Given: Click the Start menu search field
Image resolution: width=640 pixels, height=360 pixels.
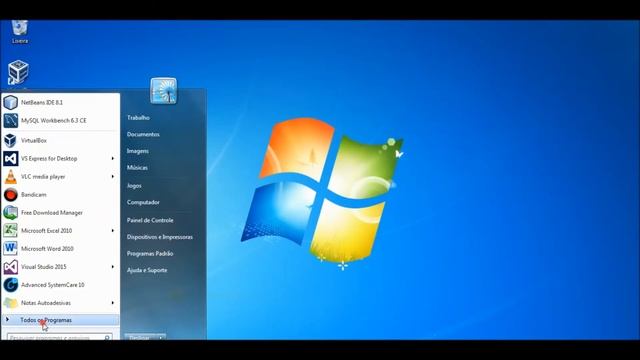Looking at the screenshot, I should coord(60,337).
